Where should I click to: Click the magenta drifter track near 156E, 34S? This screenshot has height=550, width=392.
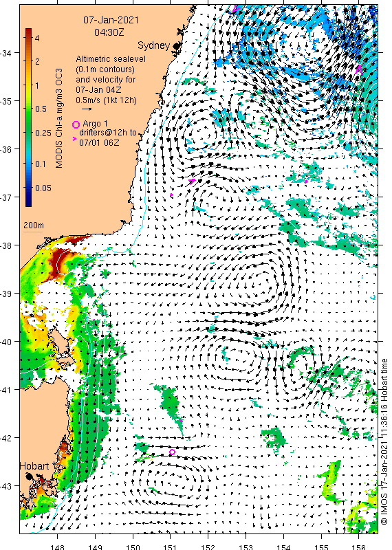coord(358,69)
